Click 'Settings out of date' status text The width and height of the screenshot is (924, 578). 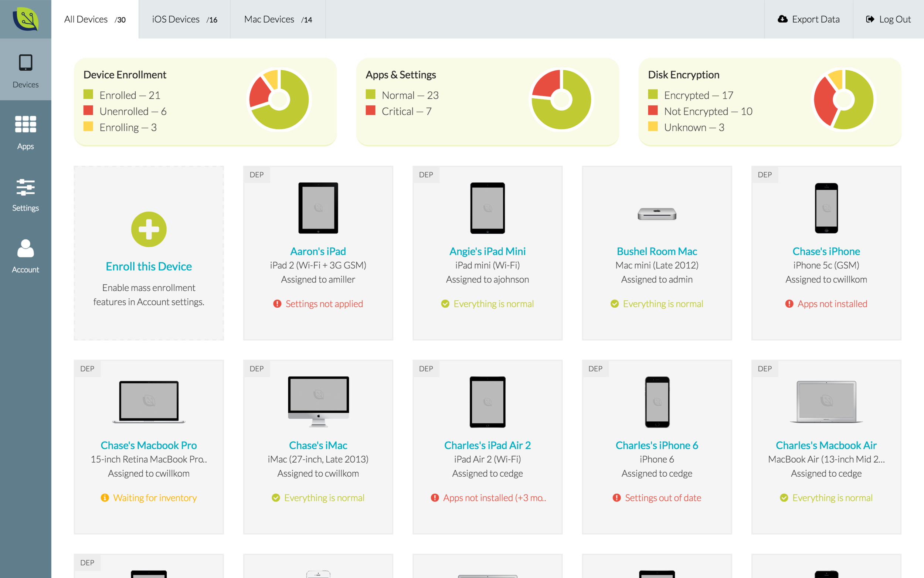[x=663, y=498]
